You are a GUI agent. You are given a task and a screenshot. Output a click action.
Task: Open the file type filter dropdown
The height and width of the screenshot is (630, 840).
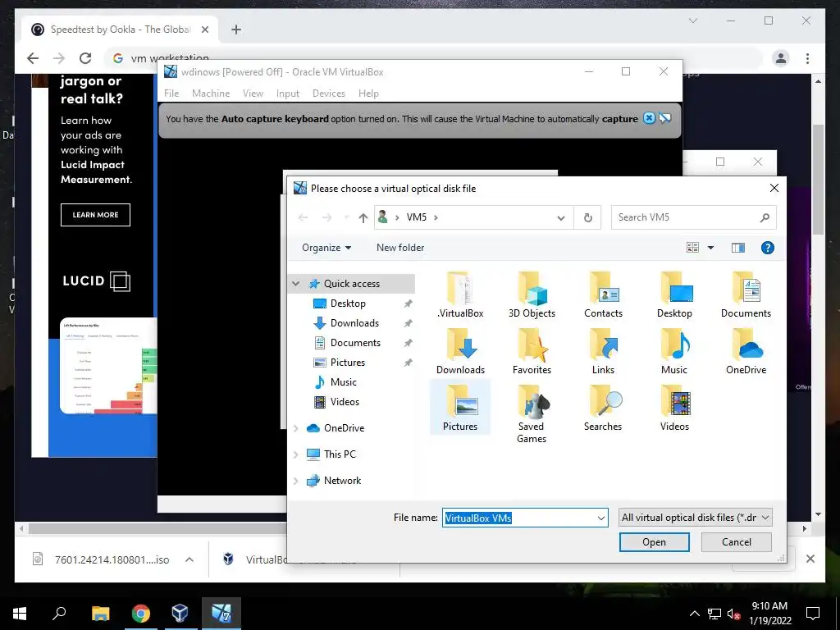point(696,518)
